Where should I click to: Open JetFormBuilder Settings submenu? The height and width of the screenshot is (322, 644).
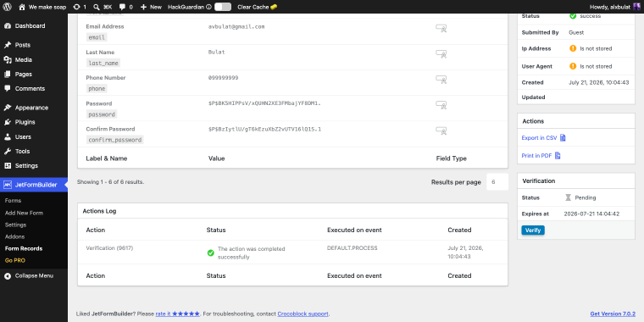tap(15, 225)
